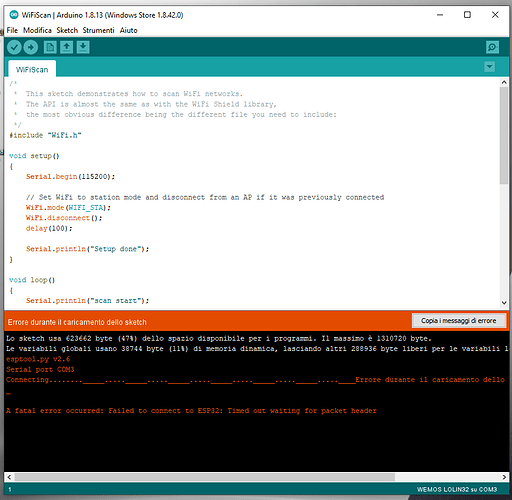This screenshot has width=512, height=500.
Task: Click 'The API is almost the same' comment line
Action: pos(151,104)
